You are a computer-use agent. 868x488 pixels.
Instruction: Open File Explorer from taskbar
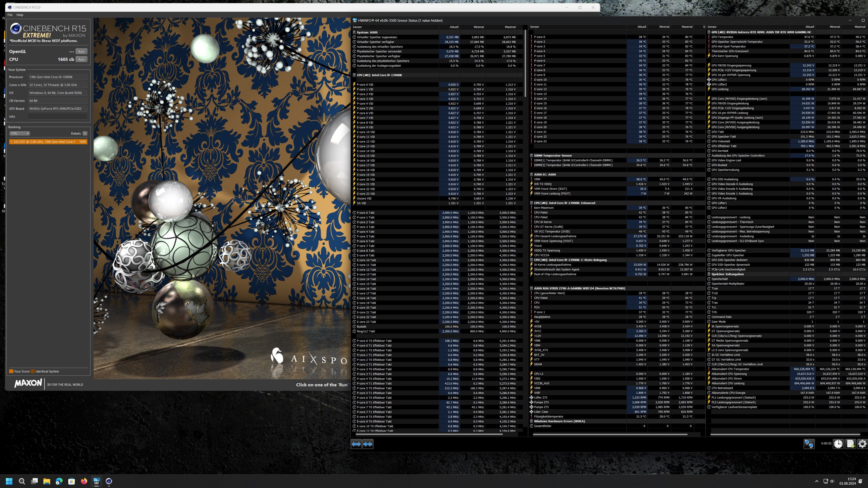pos(47,481)
